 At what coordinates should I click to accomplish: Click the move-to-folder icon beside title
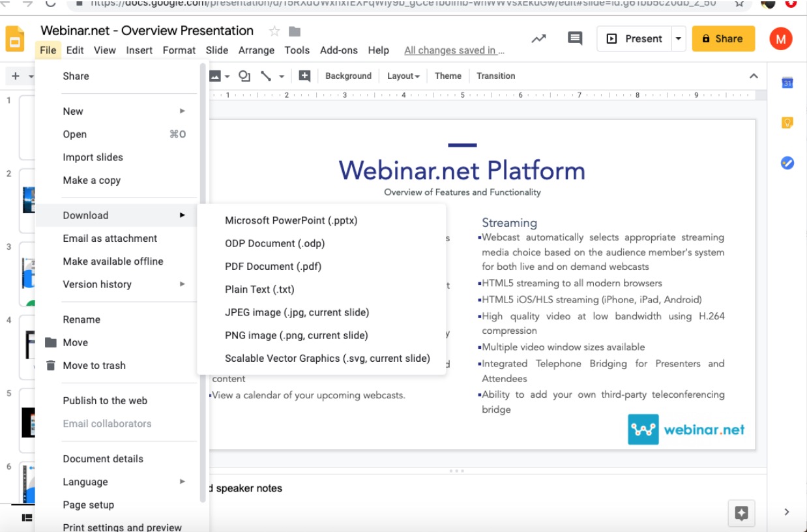295,31
